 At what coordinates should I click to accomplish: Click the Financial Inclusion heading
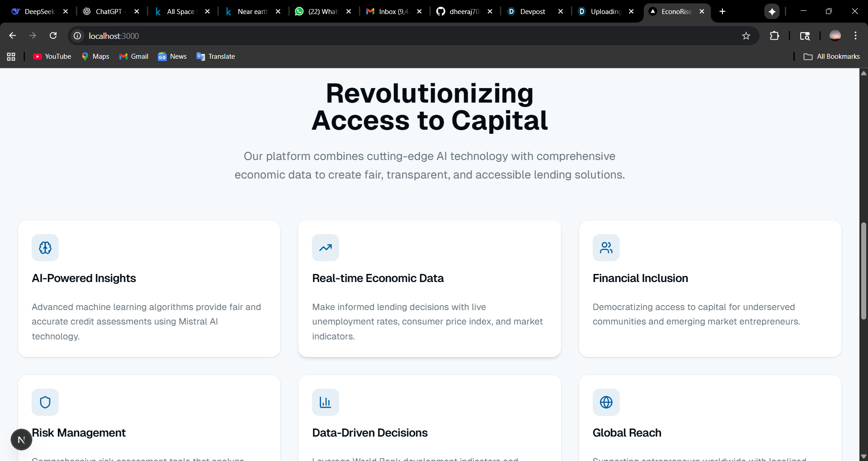(640, 278)
